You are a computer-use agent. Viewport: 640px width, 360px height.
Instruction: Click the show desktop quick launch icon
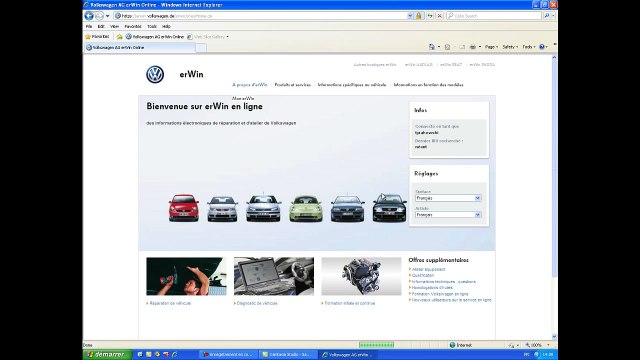point(140,354)
